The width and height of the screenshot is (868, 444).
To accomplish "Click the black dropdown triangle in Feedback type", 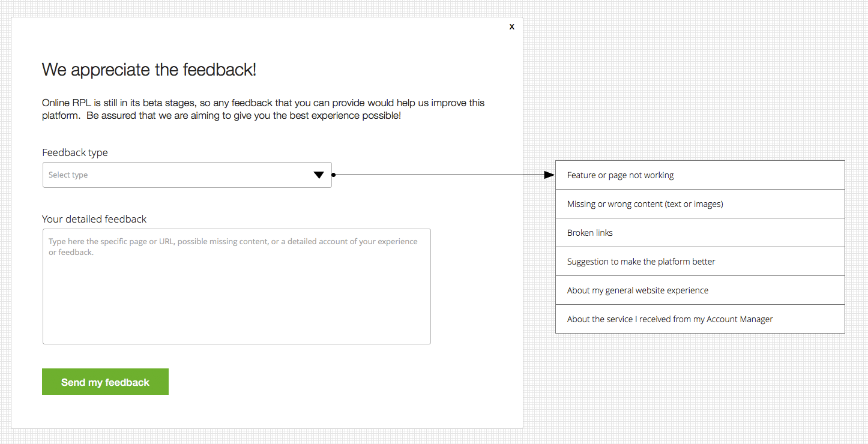I will (x=319, y=175).
